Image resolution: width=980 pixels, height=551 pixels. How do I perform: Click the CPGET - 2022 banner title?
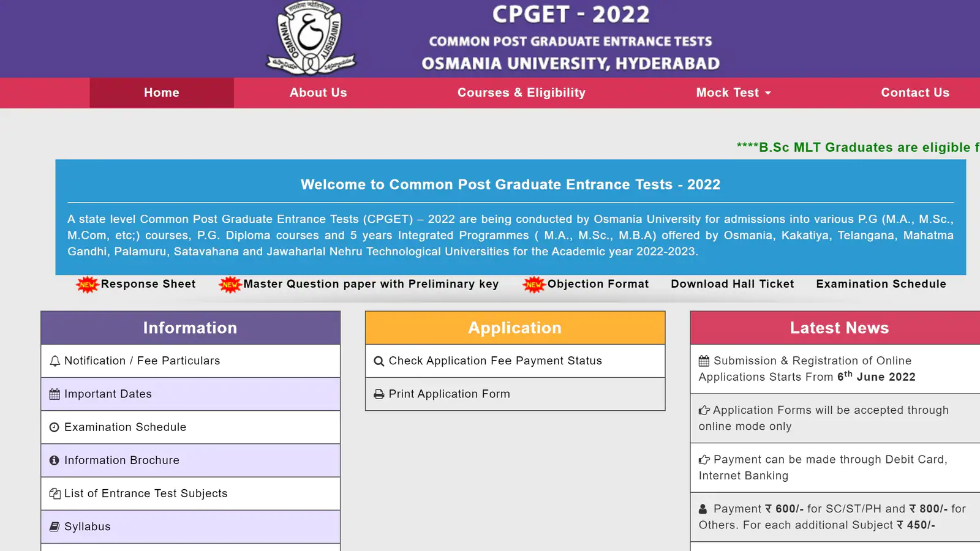pyautogui.click(x=571, y=15)
